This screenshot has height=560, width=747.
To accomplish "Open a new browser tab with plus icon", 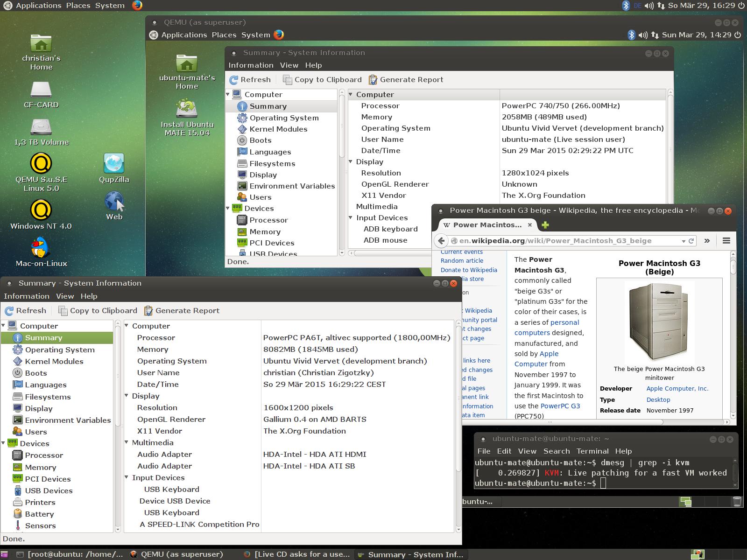I will 545,225.
